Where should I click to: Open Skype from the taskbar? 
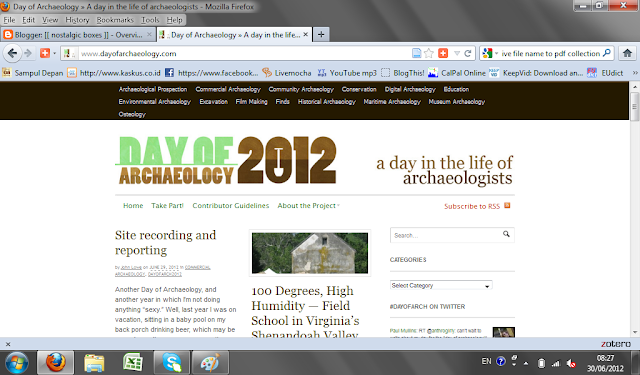point(172,362)
